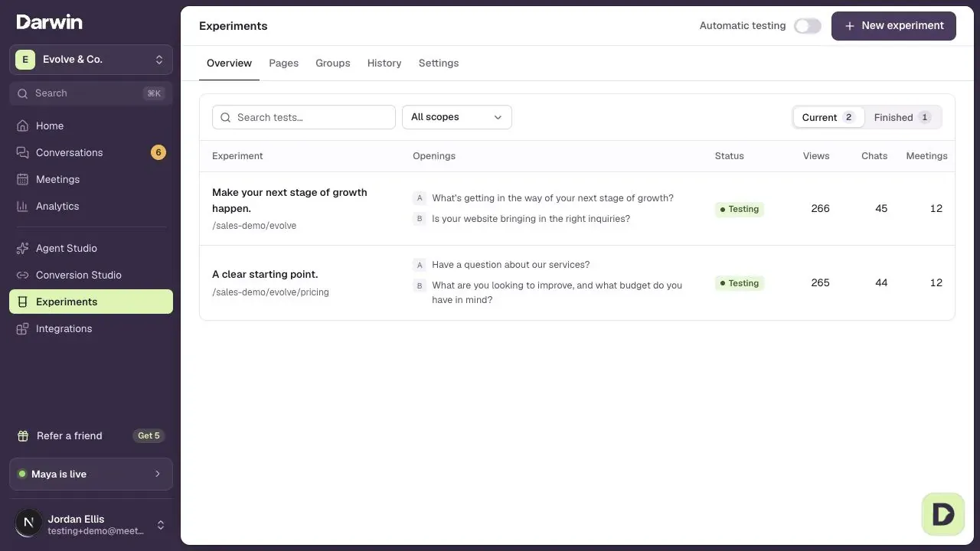The height and width of the screenshot is (551, 980).
Task: Go to the Settings tab
Action: 439,63
